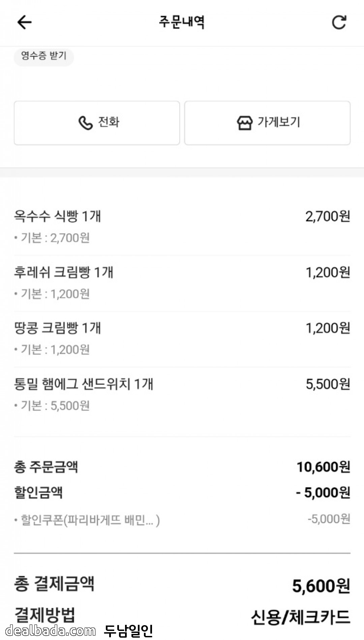
Task: Tap the 5,600원 total payment amount
Action: tap(321, 586)
